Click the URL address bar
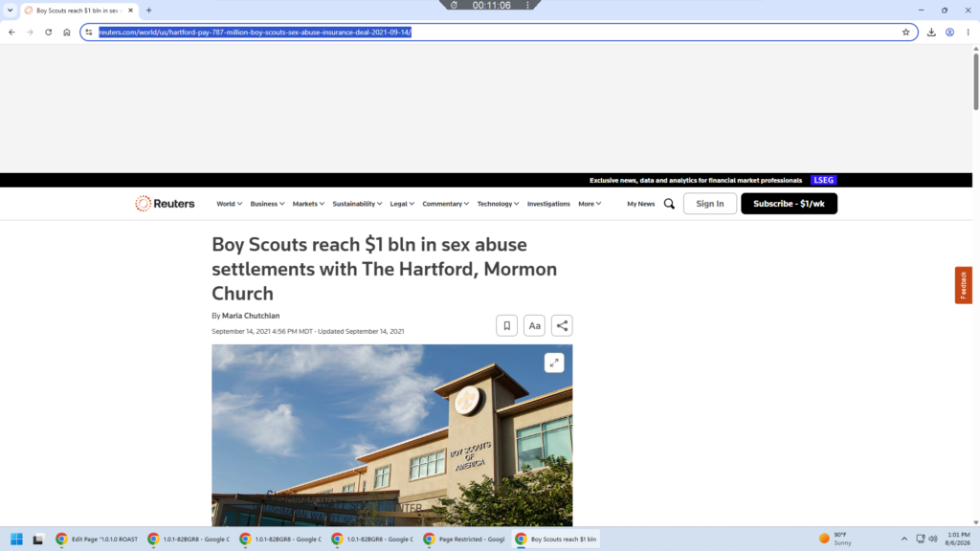 coord(499,32)
